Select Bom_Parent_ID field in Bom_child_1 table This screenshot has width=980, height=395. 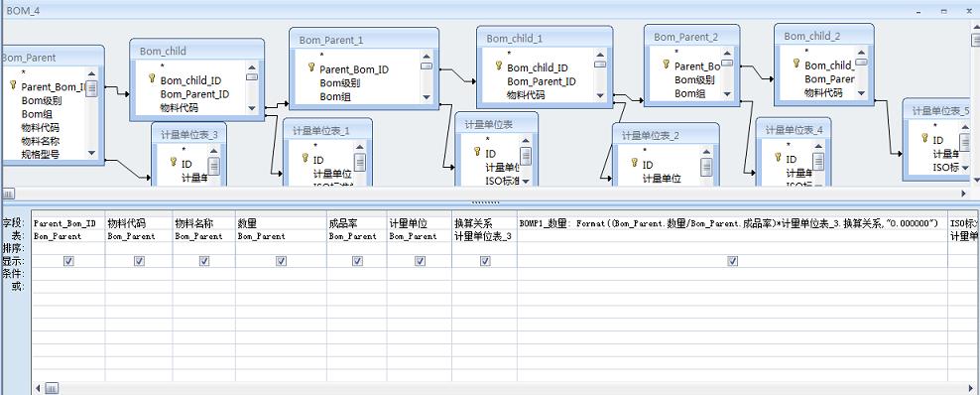click(542, 81)
